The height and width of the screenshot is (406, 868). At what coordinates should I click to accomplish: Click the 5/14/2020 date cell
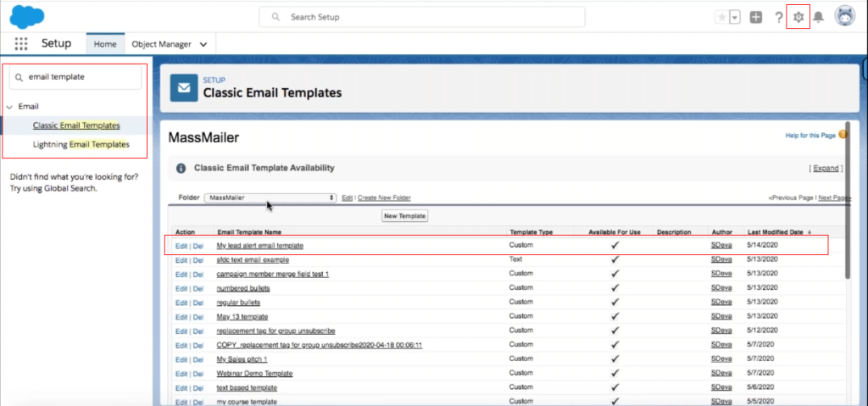tap(763, 245)
